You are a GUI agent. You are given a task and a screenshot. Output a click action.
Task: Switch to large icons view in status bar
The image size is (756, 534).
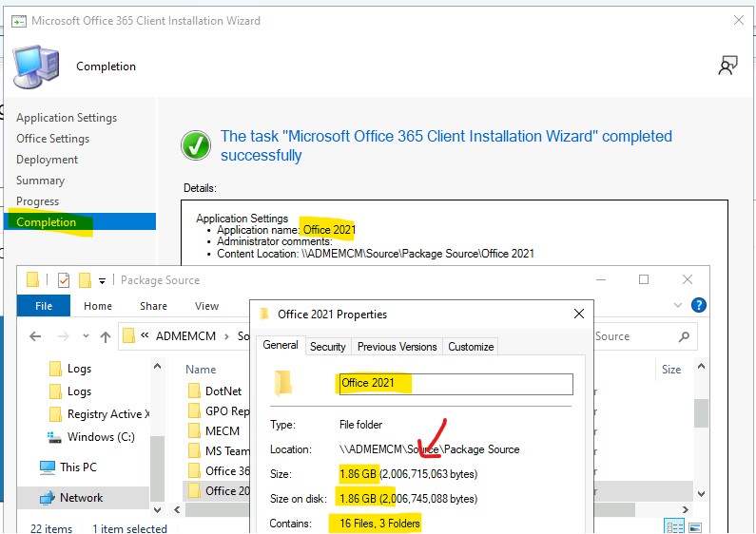tap(695, 527)
